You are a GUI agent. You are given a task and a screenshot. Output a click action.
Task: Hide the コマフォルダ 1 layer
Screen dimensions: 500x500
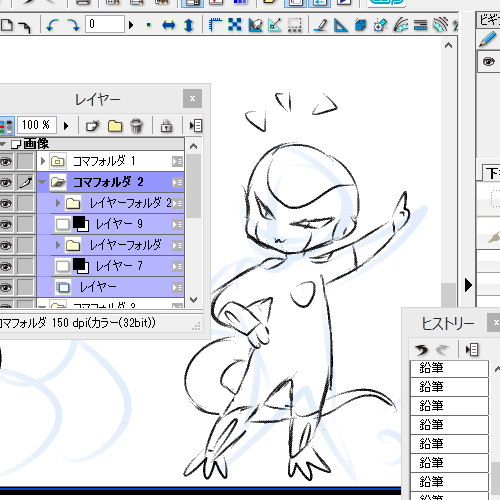6,162
